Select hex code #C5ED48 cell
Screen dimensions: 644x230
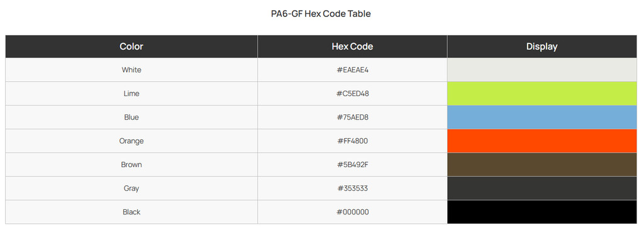coord(352,94)
